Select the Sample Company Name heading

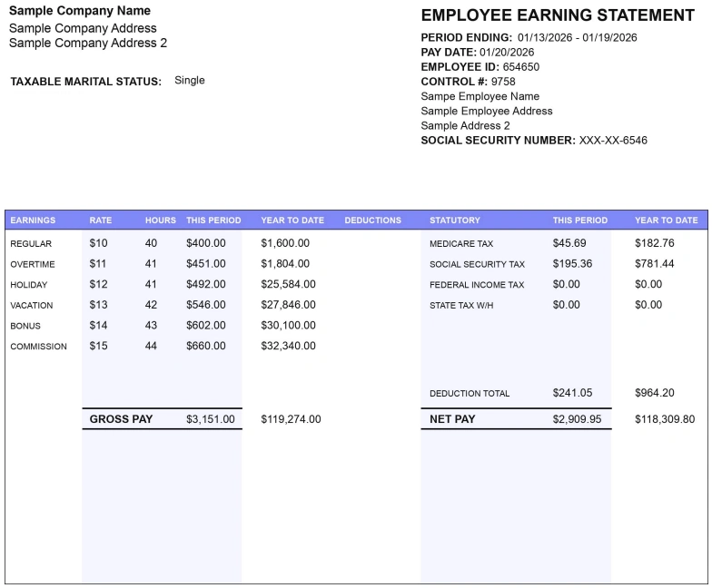79,11
